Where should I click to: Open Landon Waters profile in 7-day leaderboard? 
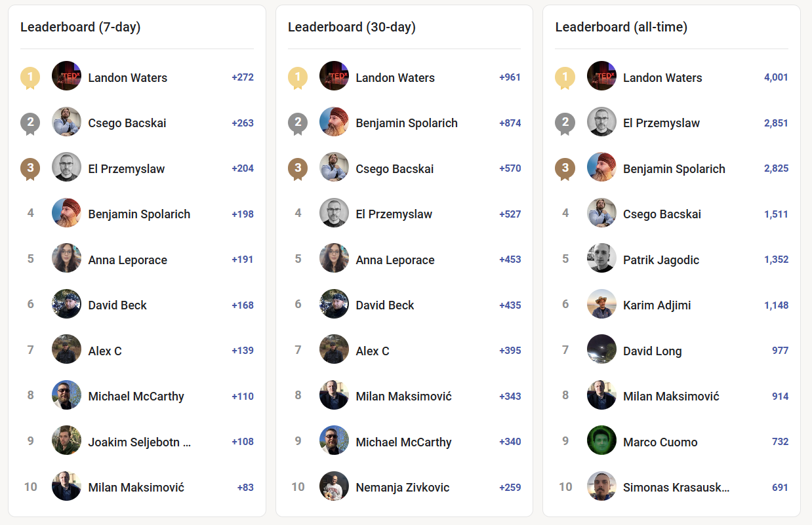(x=127, y=77)
